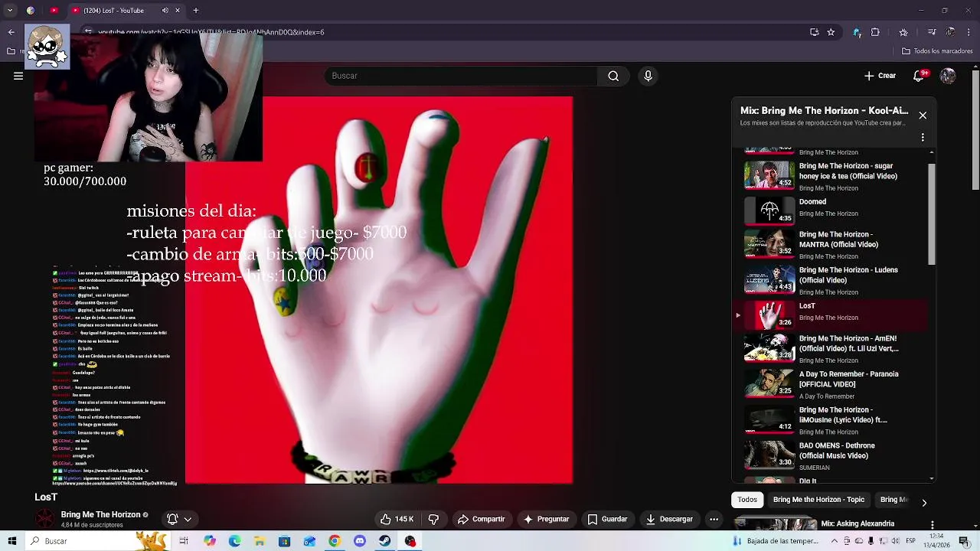980x551 pixels.
Task: Select currently playing LosT playlist item
Action: (x=831, y=315)
